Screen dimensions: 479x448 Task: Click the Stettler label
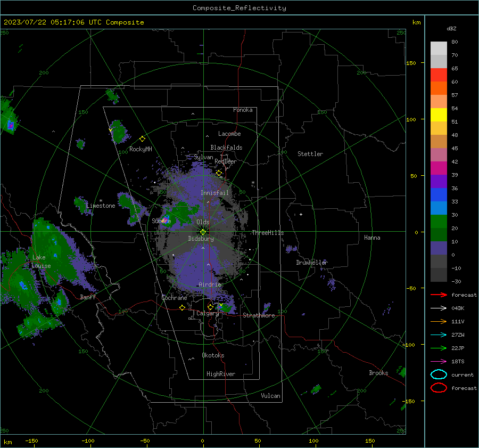(x=310, y=154)
